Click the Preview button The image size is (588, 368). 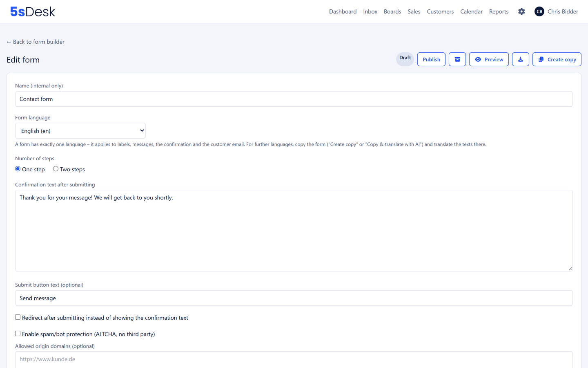489,59
